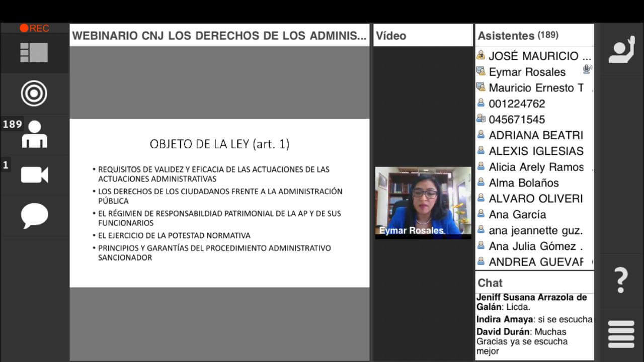
Task: Open the hamburger menu icon
Action: point(621,334)
